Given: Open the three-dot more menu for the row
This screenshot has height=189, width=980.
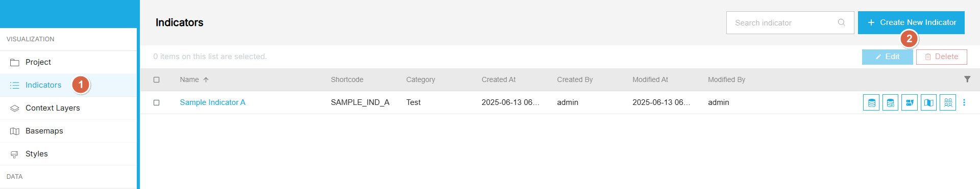Looking at the screenshot, I should (x=964, y=102).
